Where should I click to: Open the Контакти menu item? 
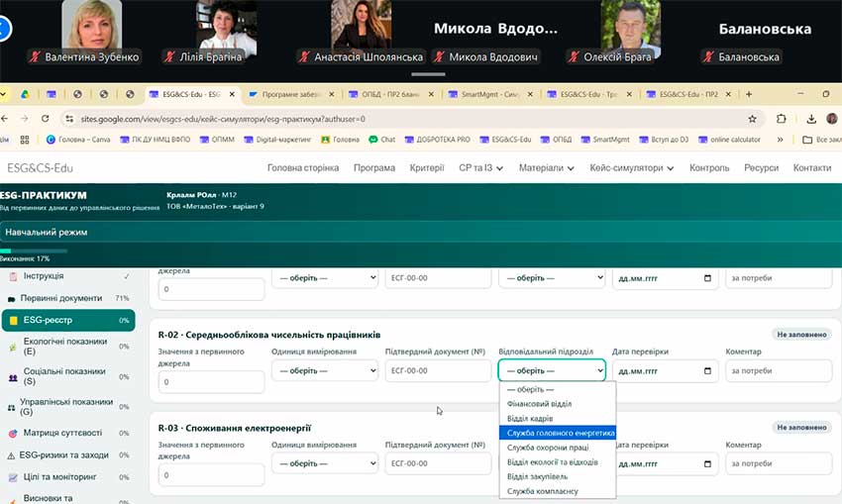coord(812,168)
